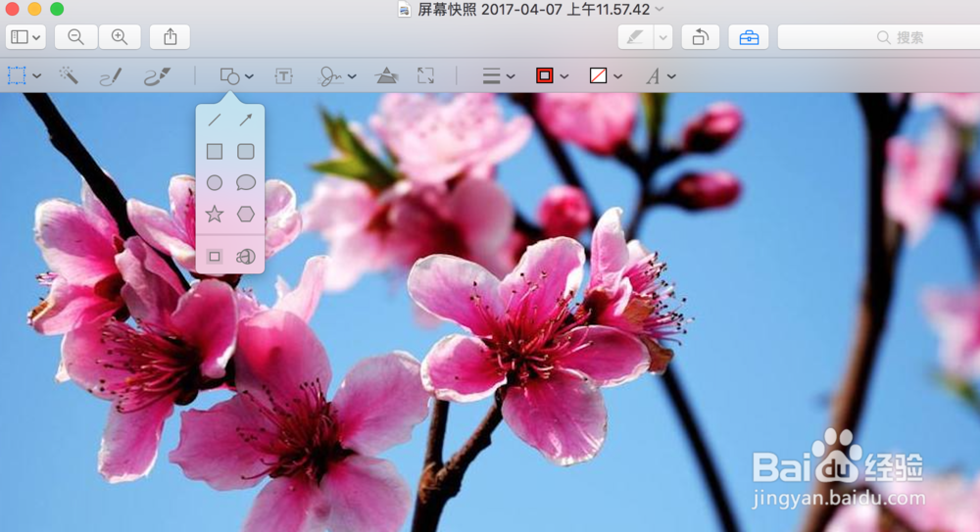
Task: Zoom out of the image
Action: [x=75, y=37]
